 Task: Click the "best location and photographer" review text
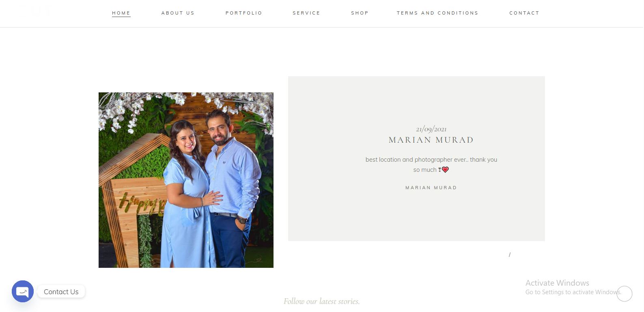click(431, 165)
